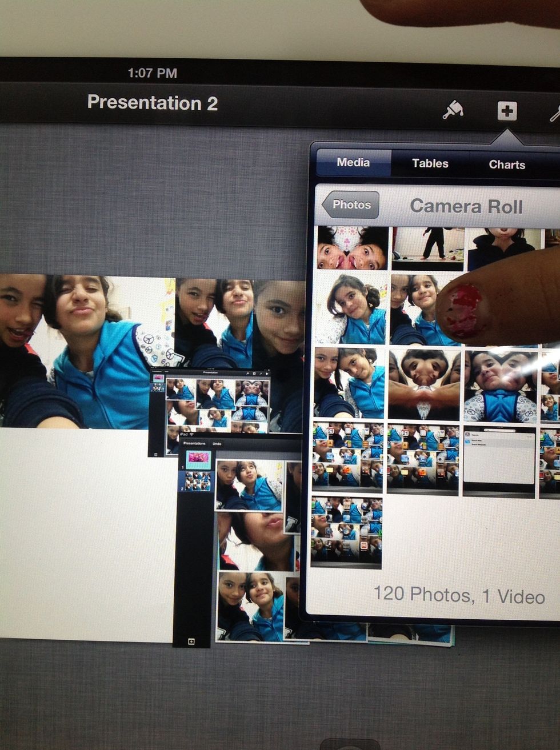Viewport: 560px width, 750px height.
Task: Select the large selfie image on the slide
Action: 86,351
